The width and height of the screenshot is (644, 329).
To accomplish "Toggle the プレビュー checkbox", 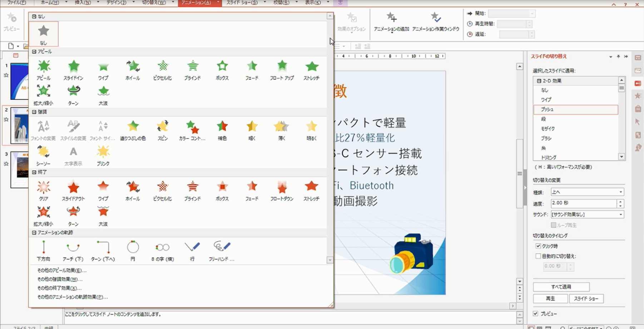I will [x=535, y=314].
